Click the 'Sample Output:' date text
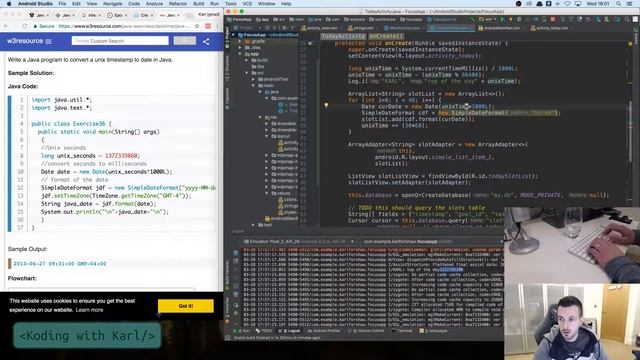 coord(60,264)
